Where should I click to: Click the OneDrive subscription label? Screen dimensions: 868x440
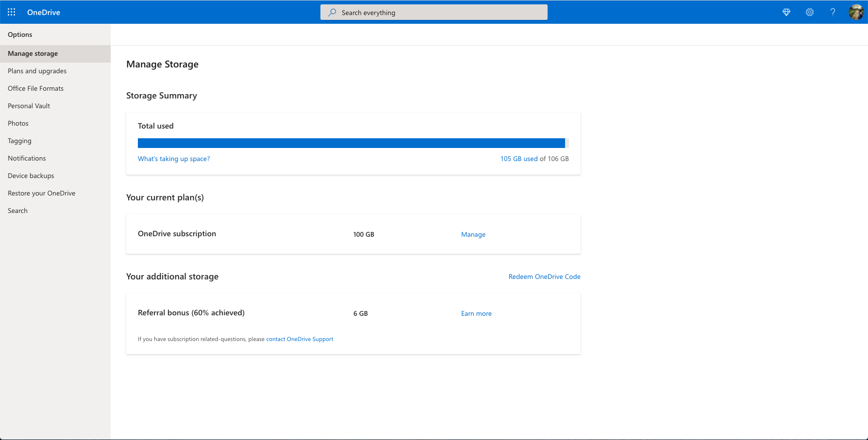point(177,234)
